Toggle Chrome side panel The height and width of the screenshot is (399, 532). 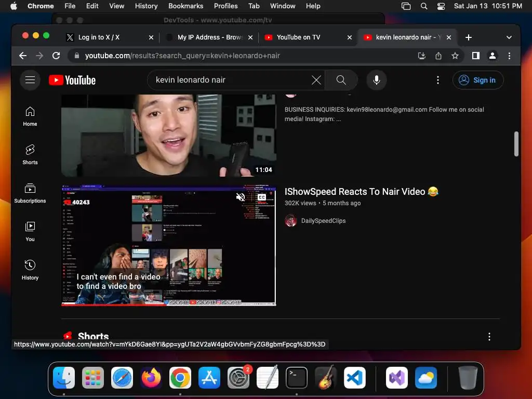476,56
